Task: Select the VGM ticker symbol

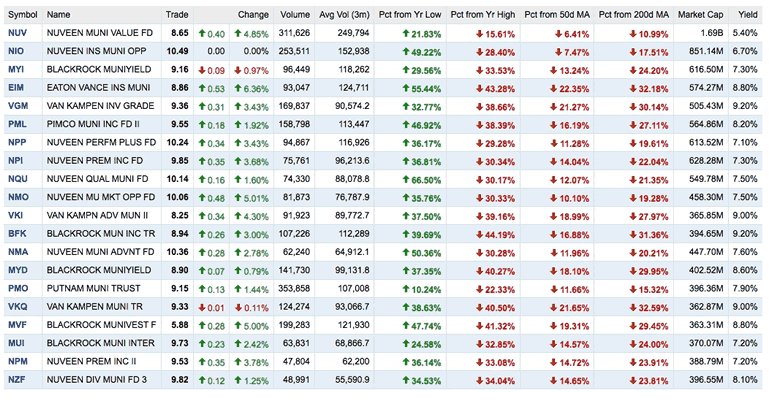Action: (17, 105)
